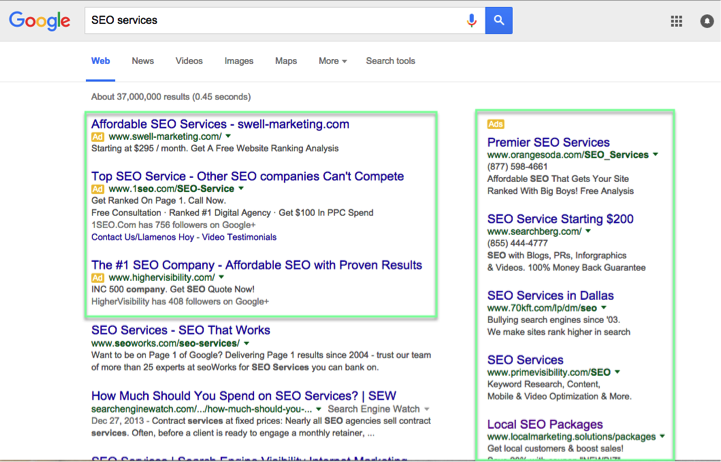Screen dimensions: 721x462
Task: Expand arrow next to www.70kft.com/lp/dm/seo
Action: 604,308
